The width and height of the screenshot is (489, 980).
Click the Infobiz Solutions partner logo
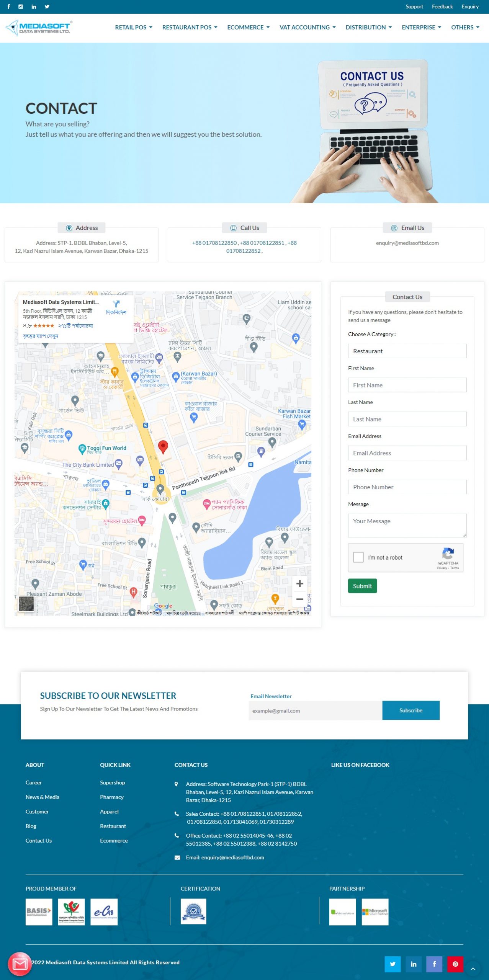pos(343,912)
